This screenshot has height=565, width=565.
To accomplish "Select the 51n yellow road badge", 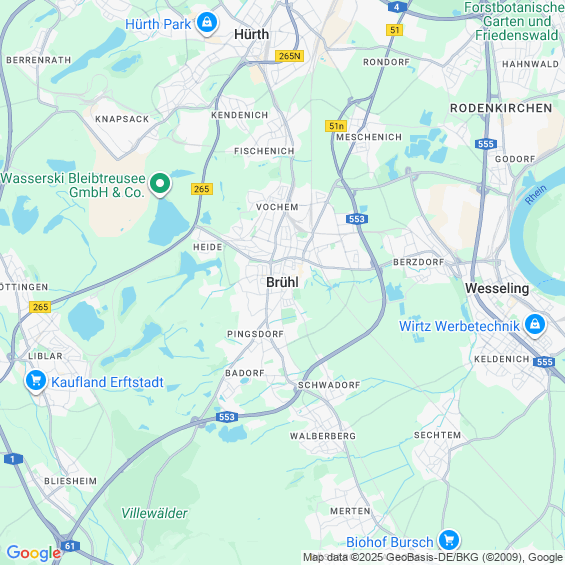I will pyautogui.click(x=336, y=126).
